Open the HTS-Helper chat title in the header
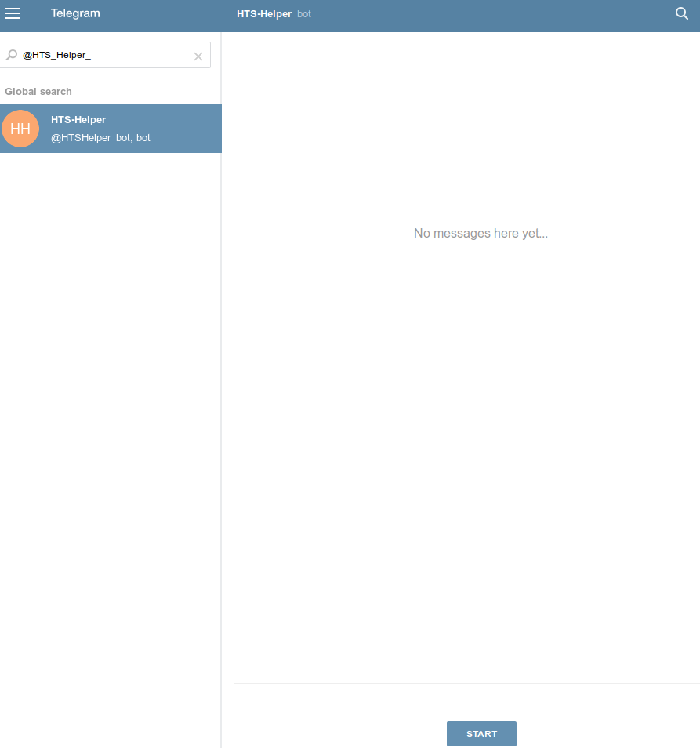700x748 pixels. (x=264, y=13)
